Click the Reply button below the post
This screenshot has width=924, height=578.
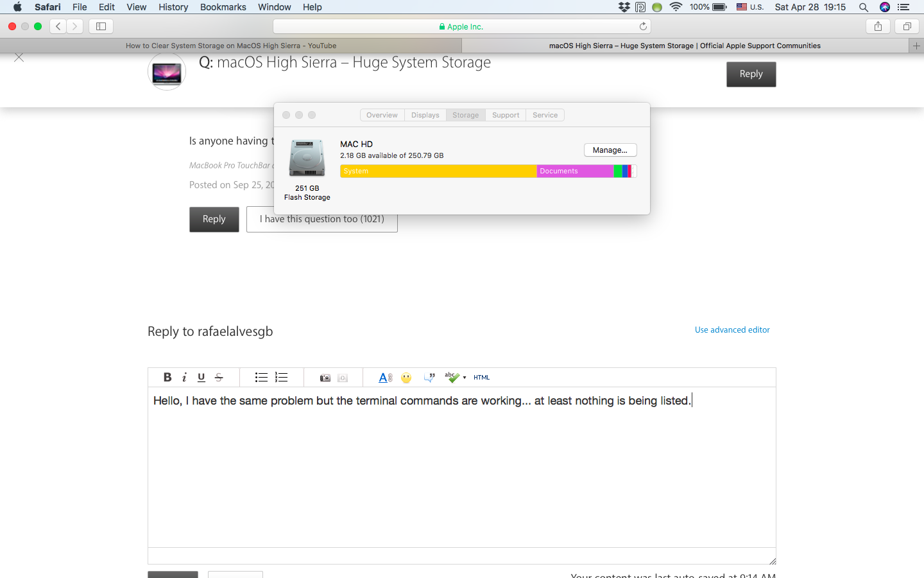pyautogui.click(x=214, y=219)
